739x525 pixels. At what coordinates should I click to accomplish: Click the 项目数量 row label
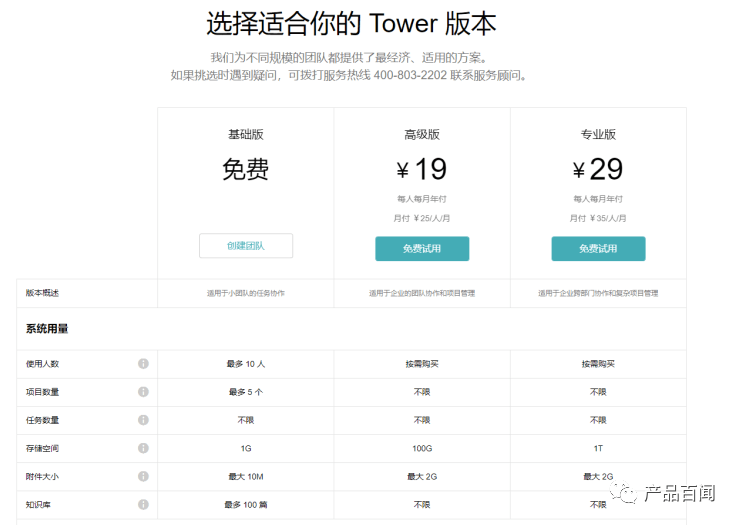42,392
